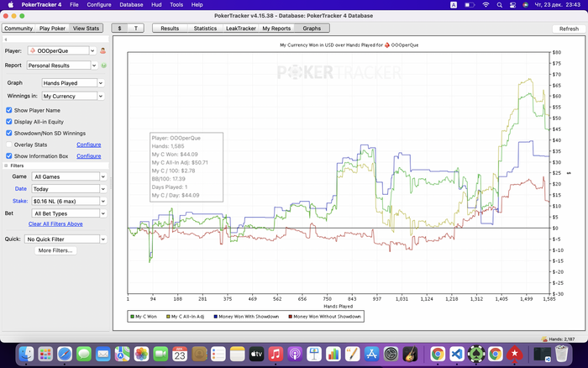The height and width of the screenshot is (368, 588).
Task: Open Safari from the Dock
Action: point(65,354)
